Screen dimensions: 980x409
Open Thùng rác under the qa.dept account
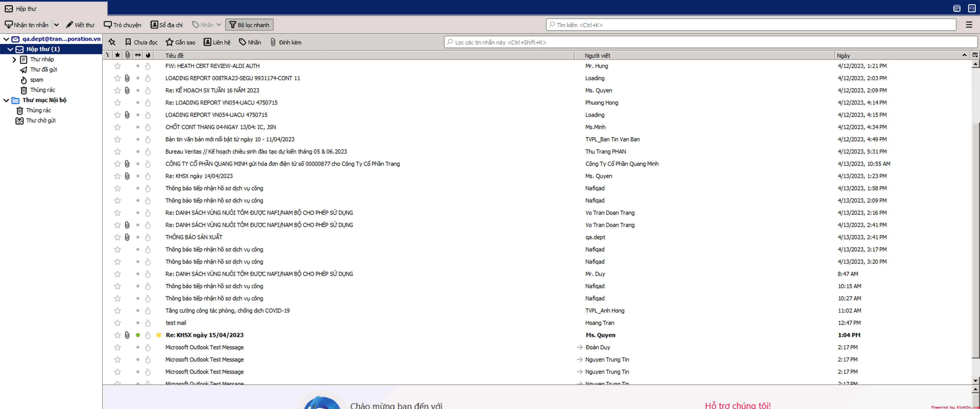(42, 90)
